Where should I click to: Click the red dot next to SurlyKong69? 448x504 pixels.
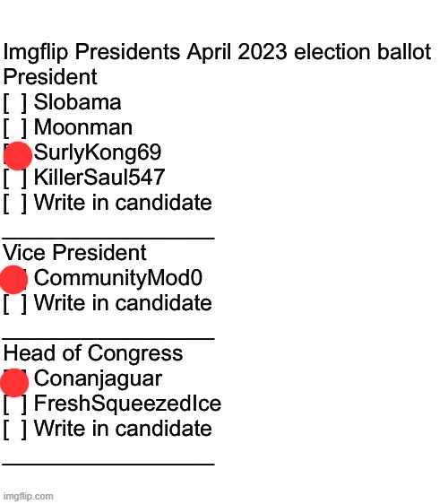18,155
